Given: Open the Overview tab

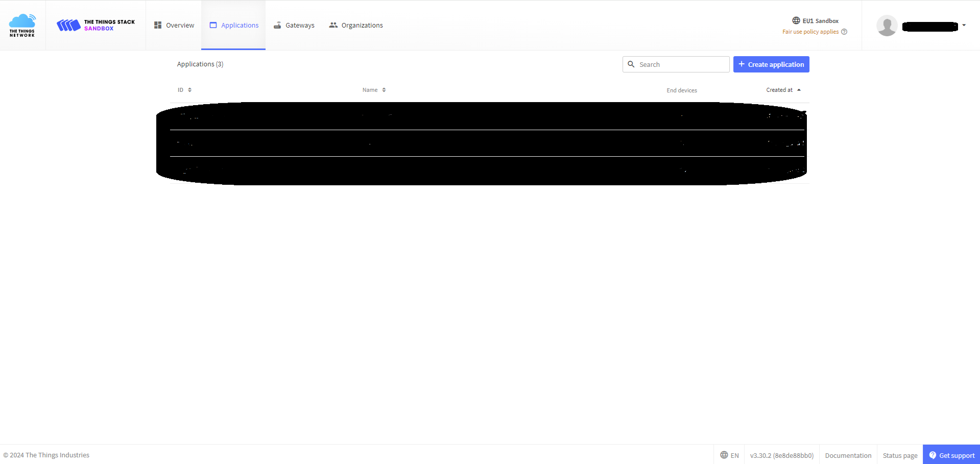Looking at the screenshot, I should coord(174,26).
